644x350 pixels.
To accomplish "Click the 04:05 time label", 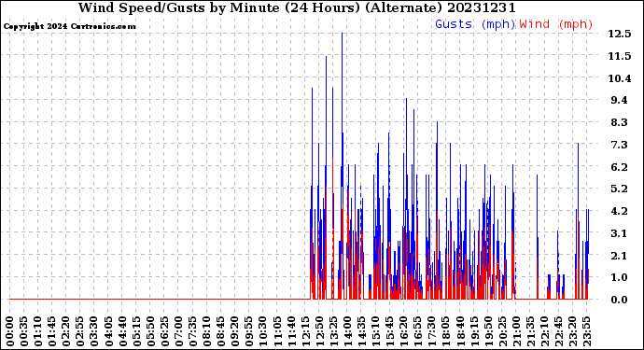I will click(x=108, y=331).
